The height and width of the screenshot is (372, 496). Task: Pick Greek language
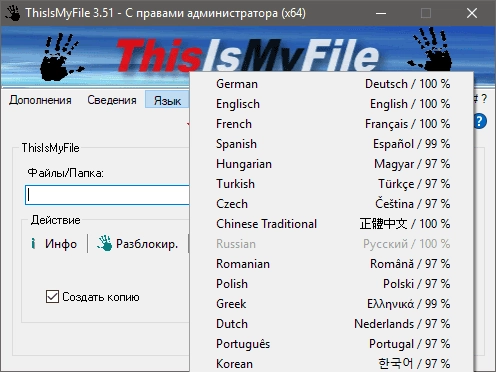click(332, 304)
